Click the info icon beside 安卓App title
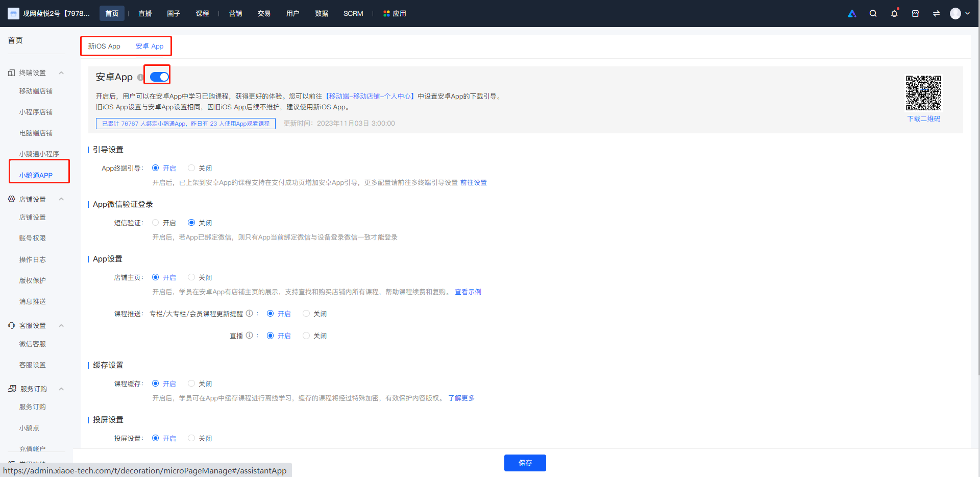This screenshot has height=477, width=980. [x=140, y=78]
